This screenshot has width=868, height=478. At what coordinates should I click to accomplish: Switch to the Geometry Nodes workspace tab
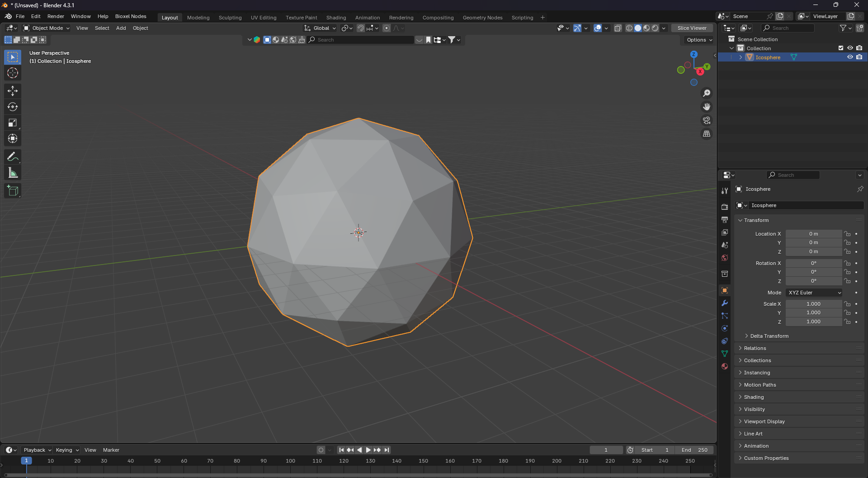point(482,18)
